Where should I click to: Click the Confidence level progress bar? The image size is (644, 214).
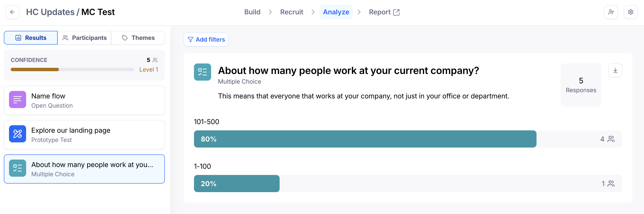[x=72, y=69]
